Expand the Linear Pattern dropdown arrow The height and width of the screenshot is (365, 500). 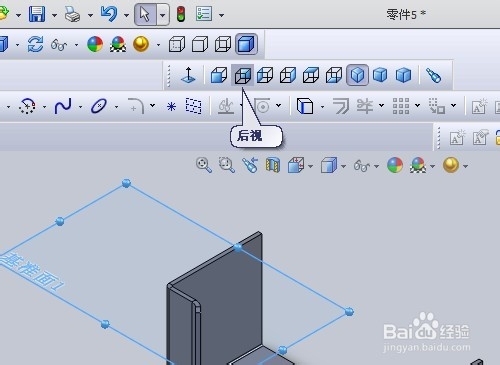pos(418,106)
